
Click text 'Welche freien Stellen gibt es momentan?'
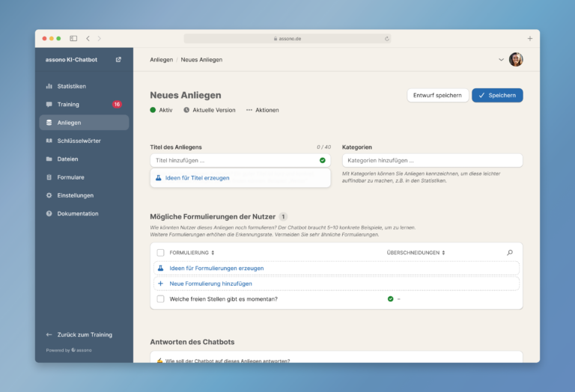[x=223, y=299]
